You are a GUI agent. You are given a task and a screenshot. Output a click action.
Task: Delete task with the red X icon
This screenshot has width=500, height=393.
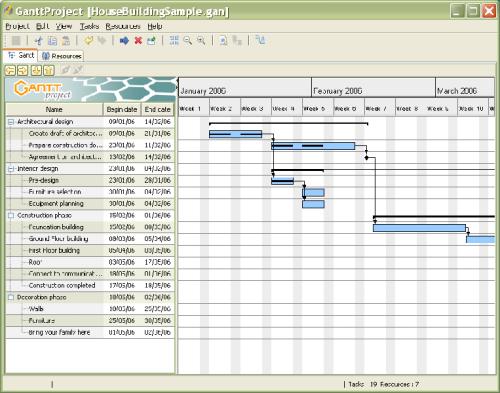pos(138,41)
